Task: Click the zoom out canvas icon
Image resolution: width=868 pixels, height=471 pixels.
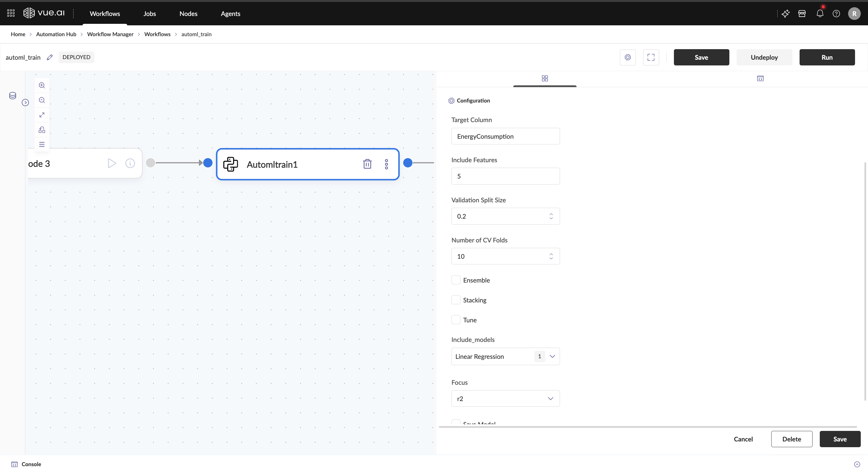Action: [x=42, y=100]
